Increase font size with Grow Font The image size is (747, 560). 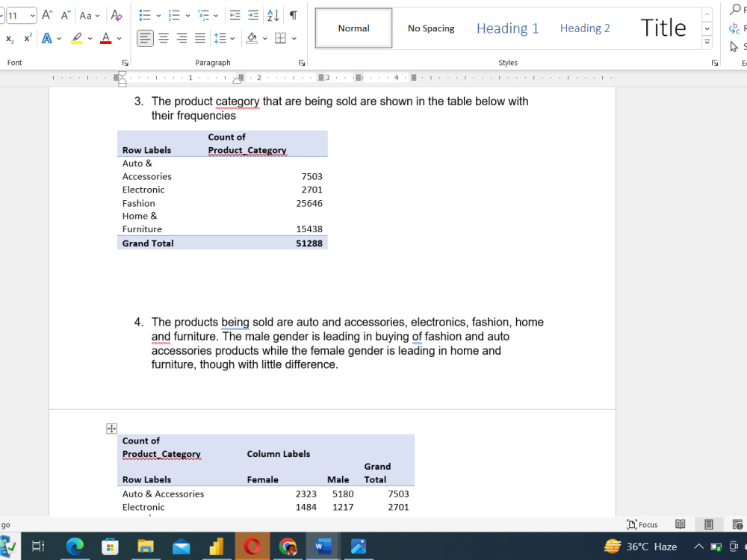point(46,15)
